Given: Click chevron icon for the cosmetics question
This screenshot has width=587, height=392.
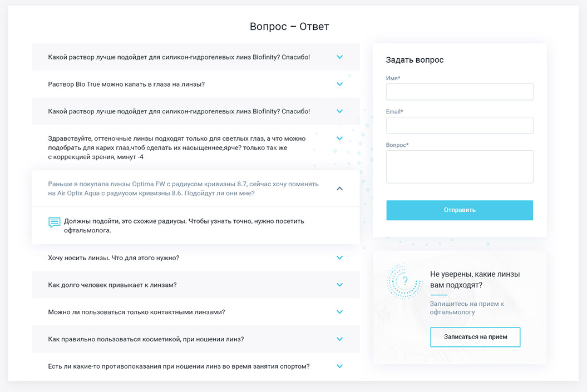Looking at the screenshot, I should click(x=339, y=339).
